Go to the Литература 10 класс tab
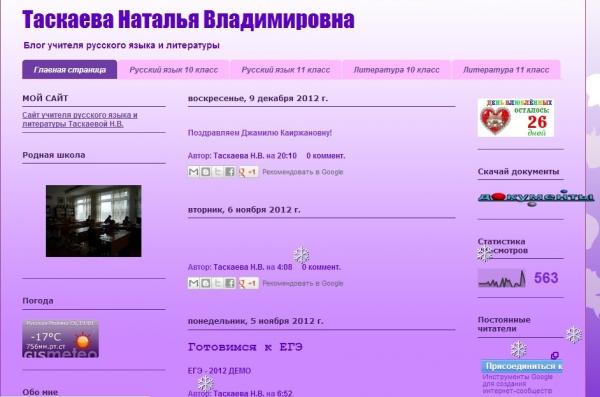The image size is (600, 397). pos(396,70)
